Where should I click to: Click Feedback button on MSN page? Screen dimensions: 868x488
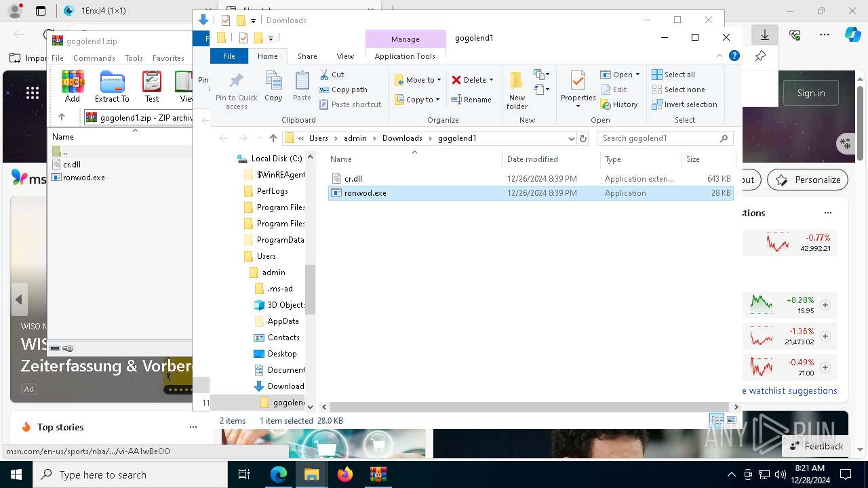[x=816, y=446]
